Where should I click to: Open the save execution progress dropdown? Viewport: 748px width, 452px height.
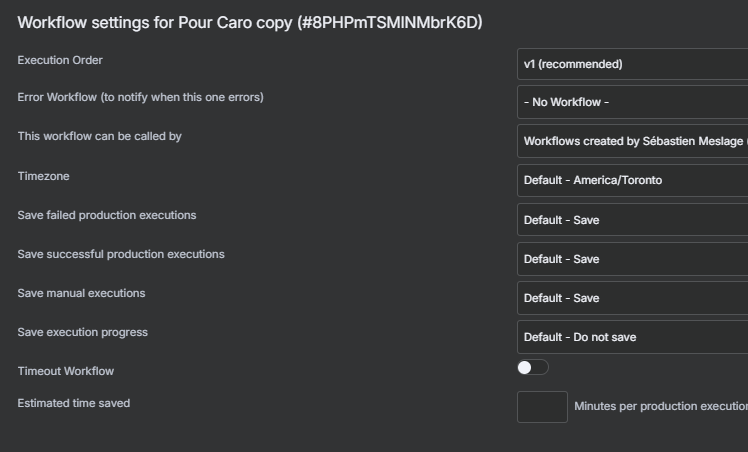click(632, 336)
